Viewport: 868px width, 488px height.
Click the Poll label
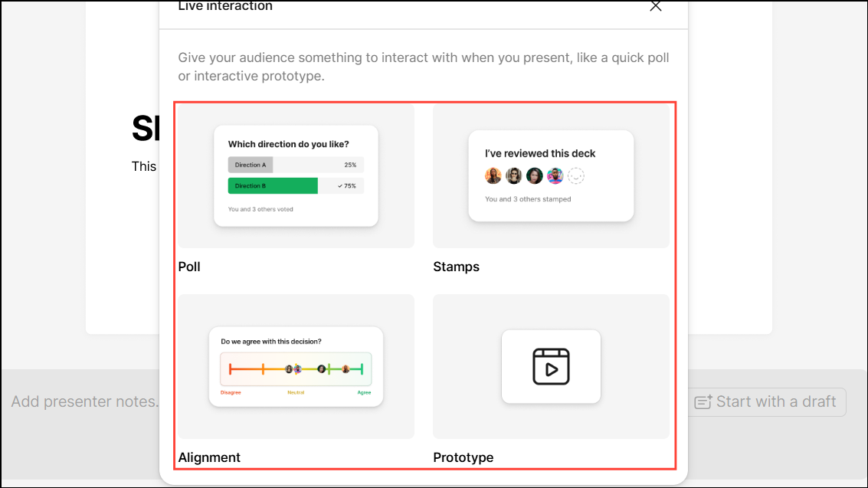(x=189, y=267)
